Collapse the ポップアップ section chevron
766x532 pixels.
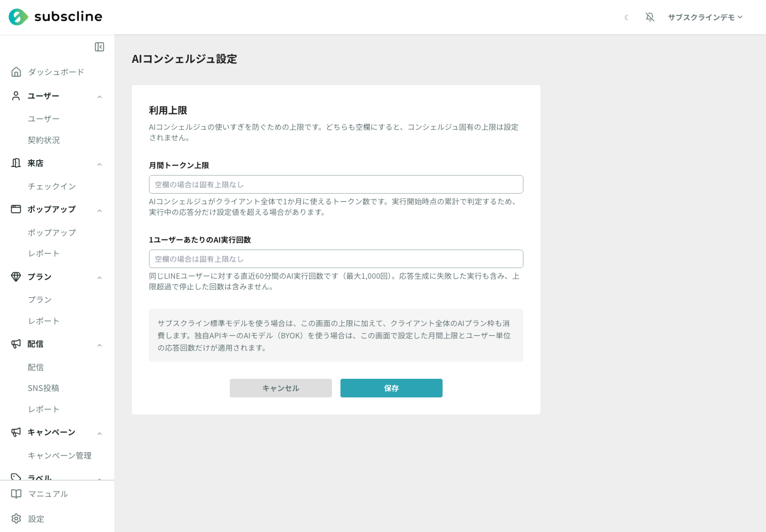[x=99, y=210]
